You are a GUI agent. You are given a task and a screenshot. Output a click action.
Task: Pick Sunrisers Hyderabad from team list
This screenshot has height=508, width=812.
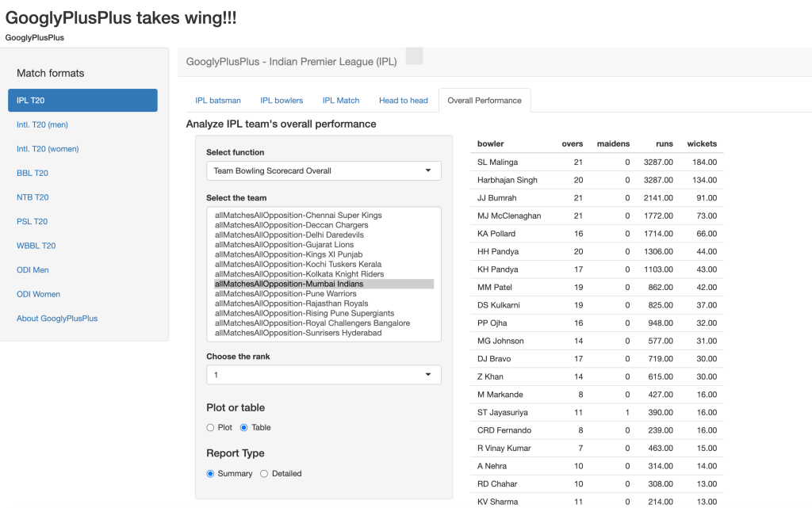pyautogui.click(x=298, y=333)
